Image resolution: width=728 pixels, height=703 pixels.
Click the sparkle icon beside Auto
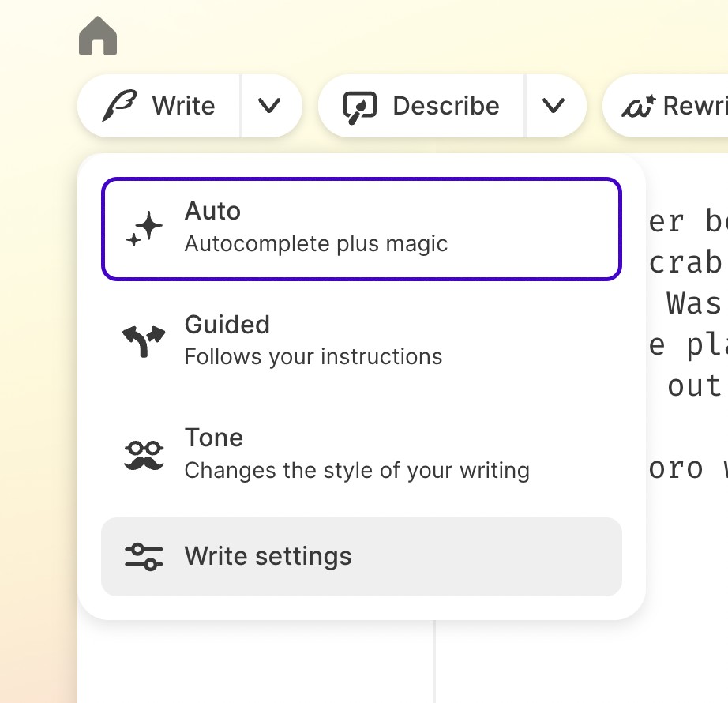144,229
